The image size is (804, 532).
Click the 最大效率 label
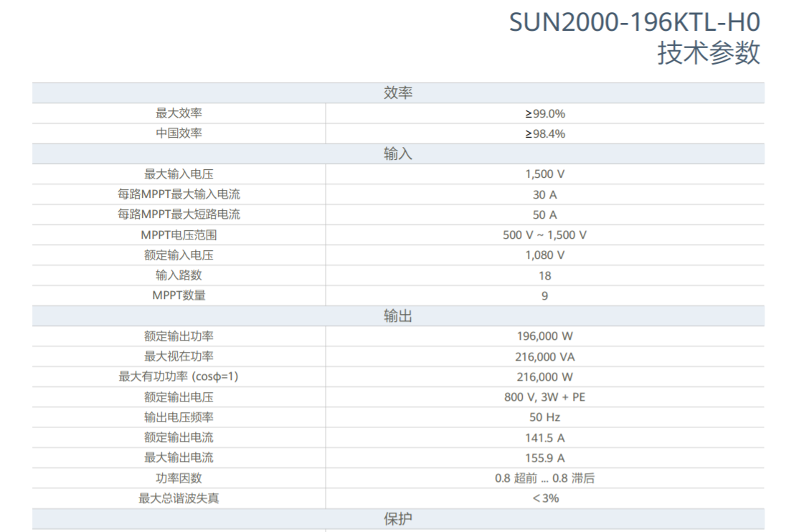click(179, 113)
